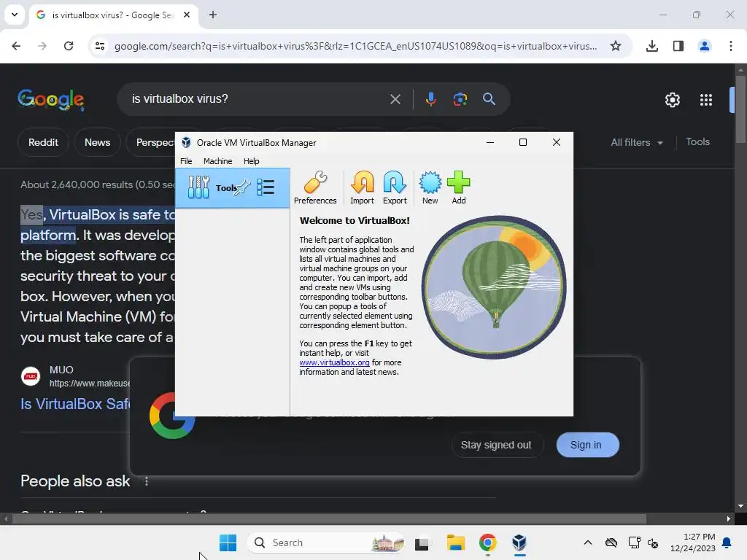Image resolution: width=747 pixels, height=560 pixels.
Task: Follow the www.virtualbox.org link
Action: pos(334,362)
